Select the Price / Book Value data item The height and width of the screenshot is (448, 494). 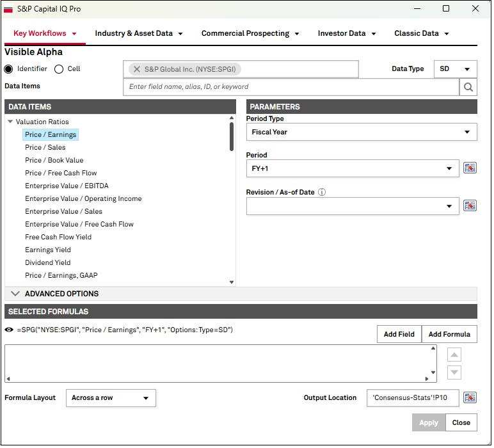(54, 161)
